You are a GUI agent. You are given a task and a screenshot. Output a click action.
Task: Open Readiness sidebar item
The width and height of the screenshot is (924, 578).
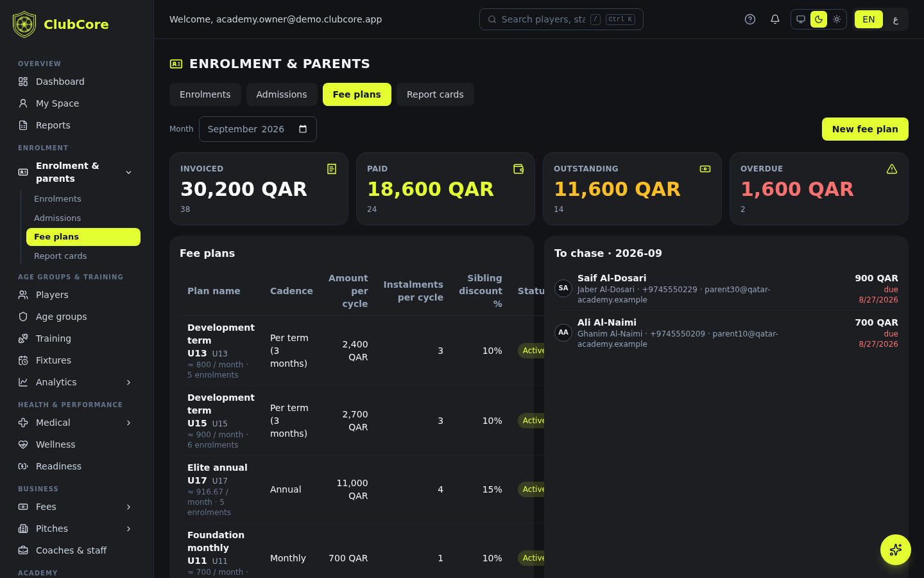tap(77, 466)
